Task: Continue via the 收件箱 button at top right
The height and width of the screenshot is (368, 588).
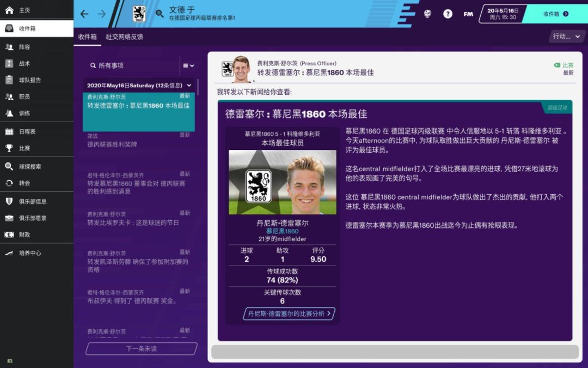Action: point(556,14)
